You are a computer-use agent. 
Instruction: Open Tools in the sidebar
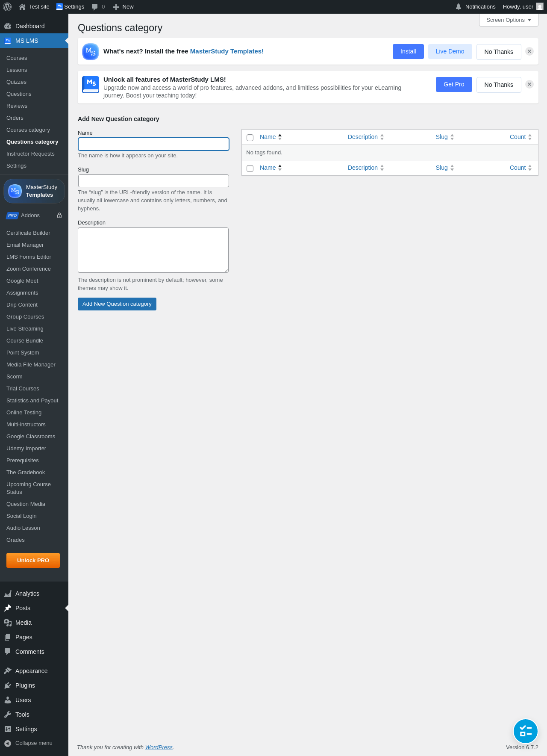(x=34, y=715)
